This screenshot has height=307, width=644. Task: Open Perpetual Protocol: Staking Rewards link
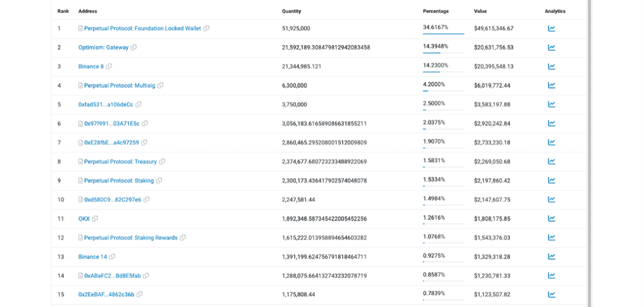pos(131,238)
